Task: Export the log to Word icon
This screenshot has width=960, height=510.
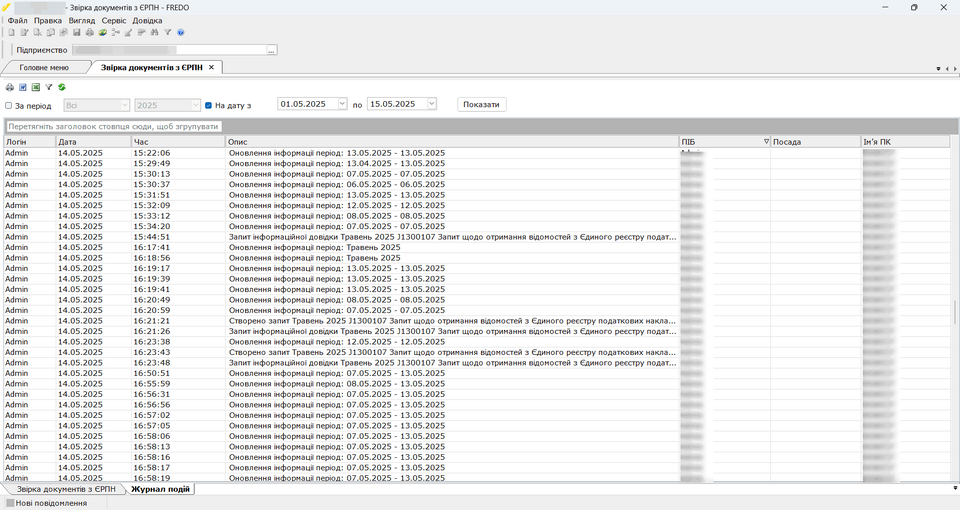Action: pos(23,87)
